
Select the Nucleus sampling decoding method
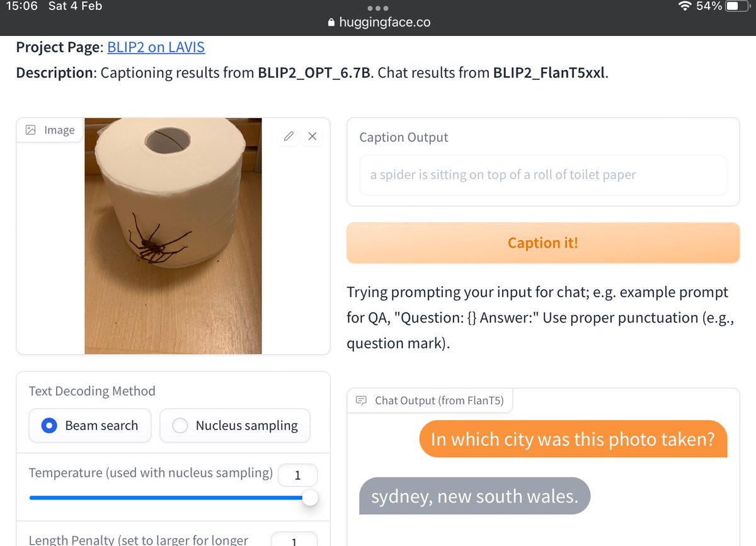(235, 426)
